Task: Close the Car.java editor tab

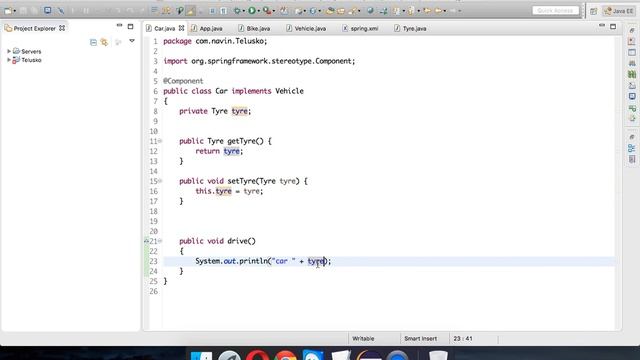Action: (x=181, y=28)
